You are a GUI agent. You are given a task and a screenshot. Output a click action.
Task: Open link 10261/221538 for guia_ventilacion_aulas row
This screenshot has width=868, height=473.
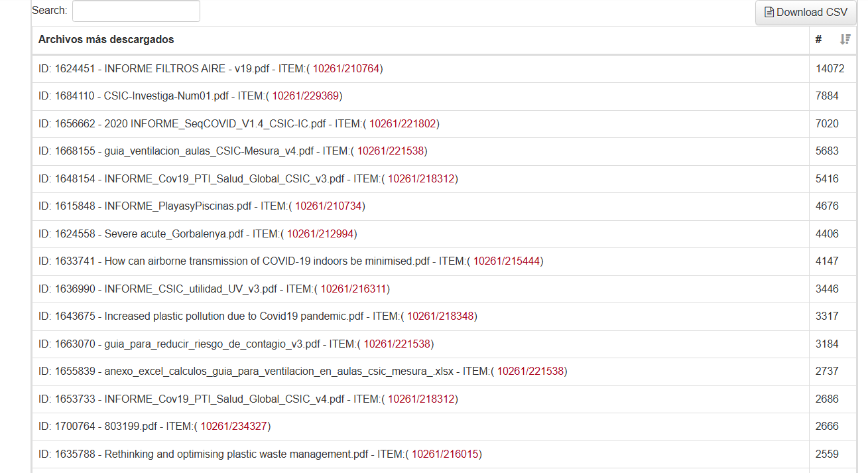pos(390,151)
